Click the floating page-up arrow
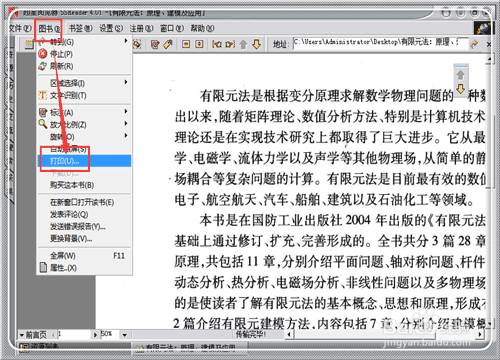The width and height of the screenshot is (500, 360). [460, 75]
